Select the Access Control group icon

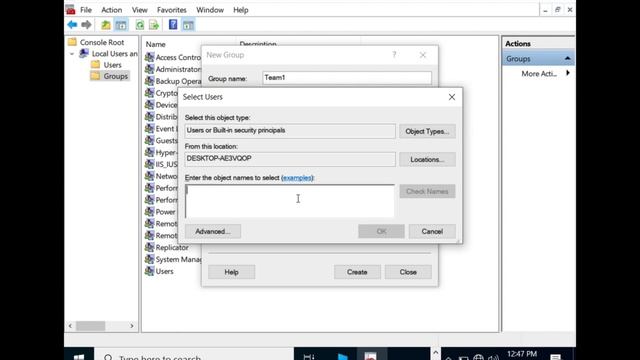click(x=149, y=57)
